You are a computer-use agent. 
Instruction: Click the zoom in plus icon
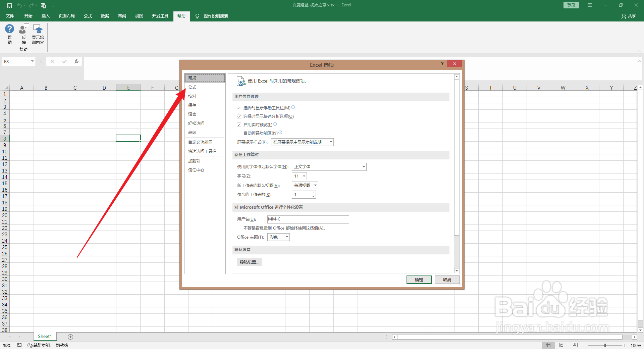click(x=625, y=345)
